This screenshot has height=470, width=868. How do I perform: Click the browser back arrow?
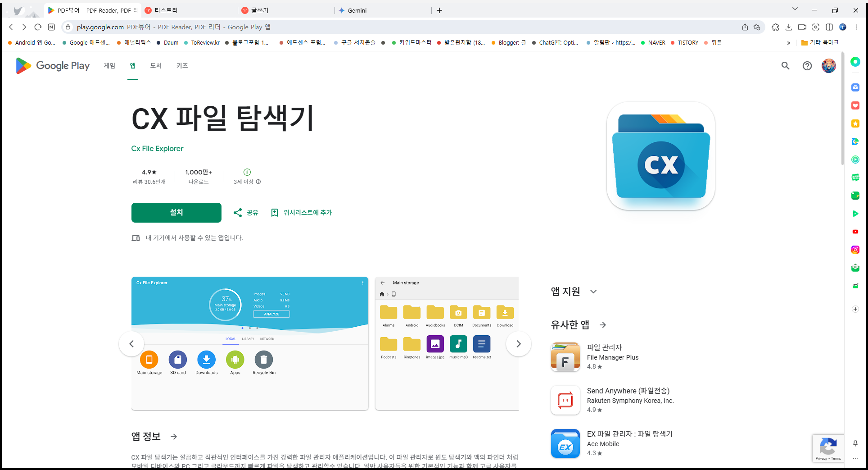(11, 27)
